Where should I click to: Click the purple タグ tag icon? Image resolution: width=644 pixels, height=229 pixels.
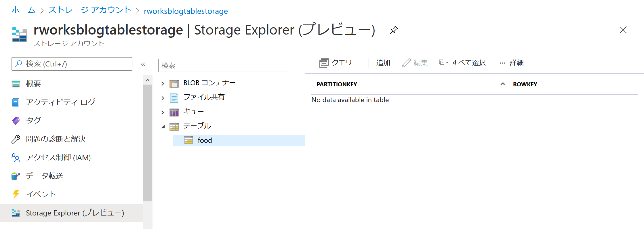pyautogui.click(x=16, y=121)
